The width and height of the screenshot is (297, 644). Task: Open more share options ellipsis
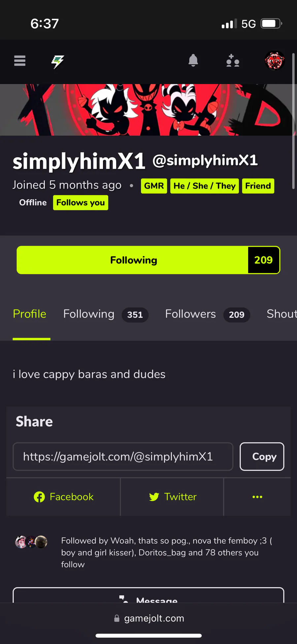coord(257,497)
